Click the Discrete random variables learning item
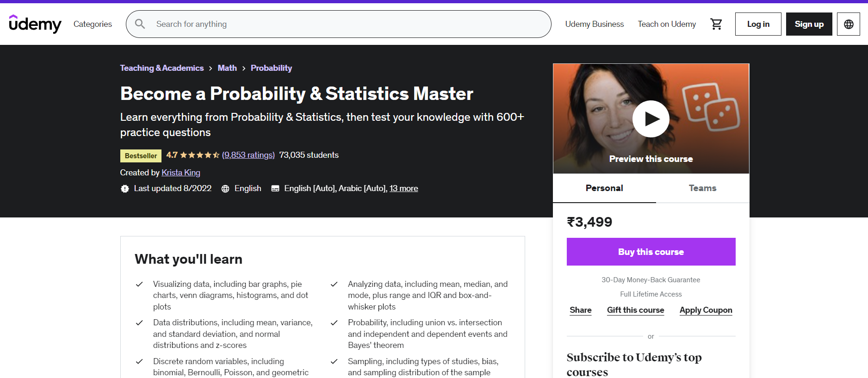The height and width of the screenshot is (378, 868). click(x=231, y=367)
